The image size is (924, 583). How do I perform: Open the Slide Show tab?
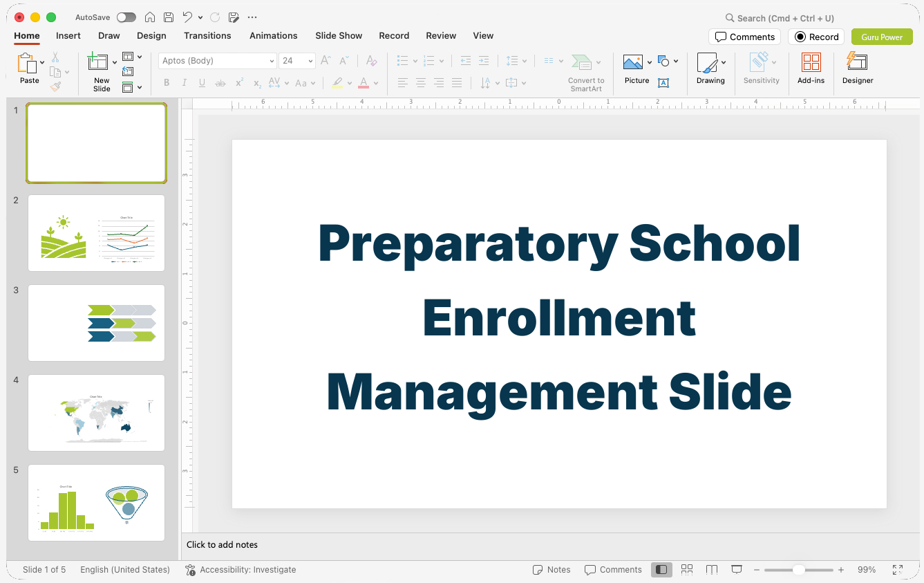(339, 35)
